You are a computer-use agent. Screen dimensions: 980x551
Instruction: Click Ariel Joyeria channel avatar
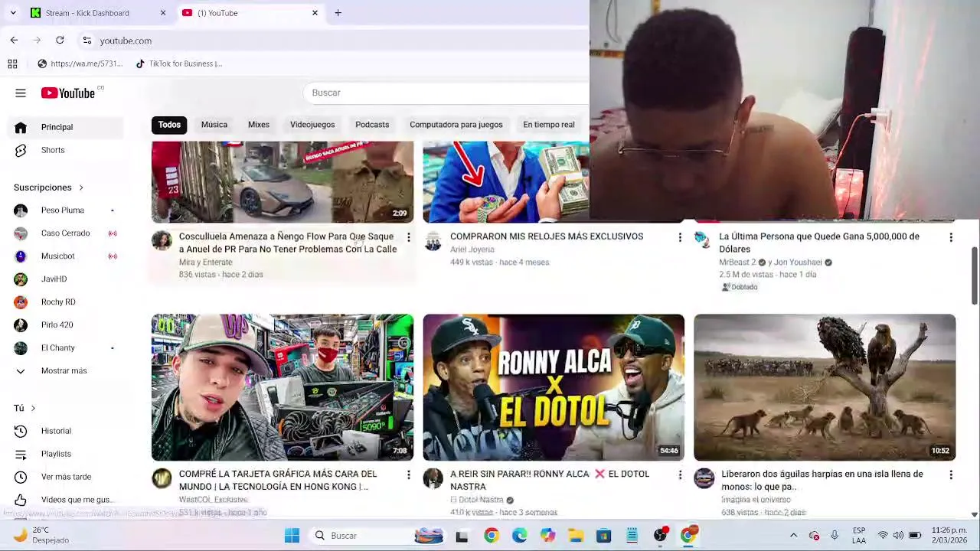tap(433, 241)
